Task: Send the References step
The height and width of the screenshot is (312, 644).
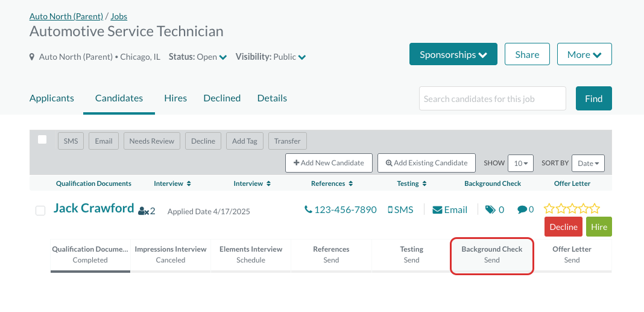Action: click(331, 255)
